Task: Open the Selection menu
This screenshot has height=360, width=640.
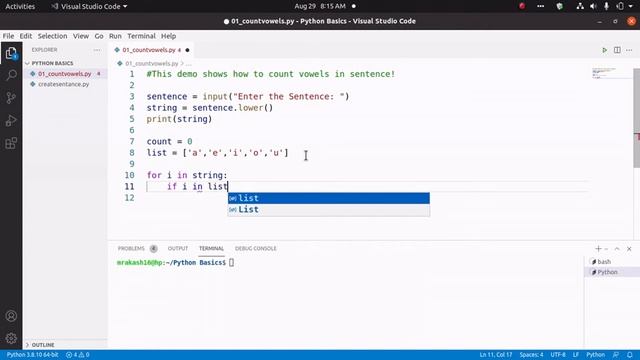Action: click(52, 36)
